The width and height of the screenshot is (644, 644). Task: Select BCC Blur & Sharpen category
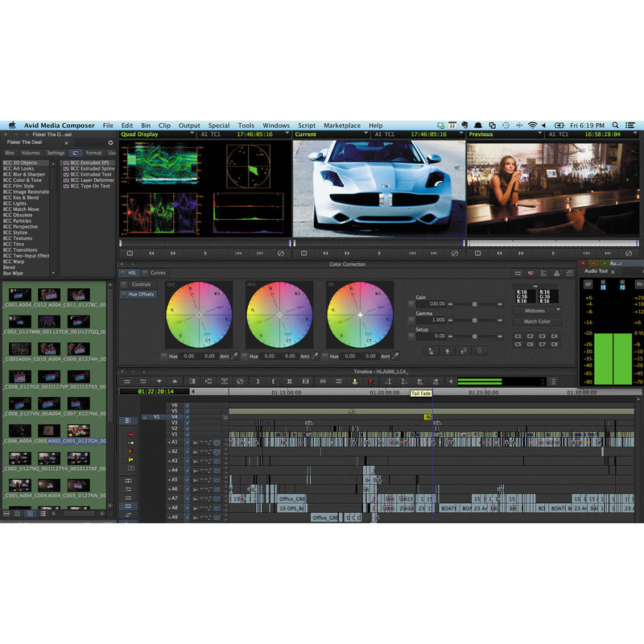[x=24, y=175]
